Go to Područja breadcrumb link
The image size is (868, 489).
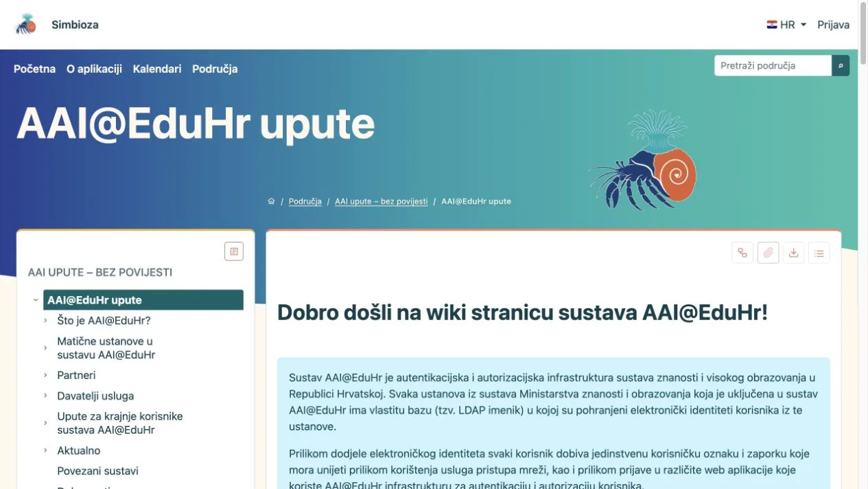pyautogui.click(x=305, y=201)
